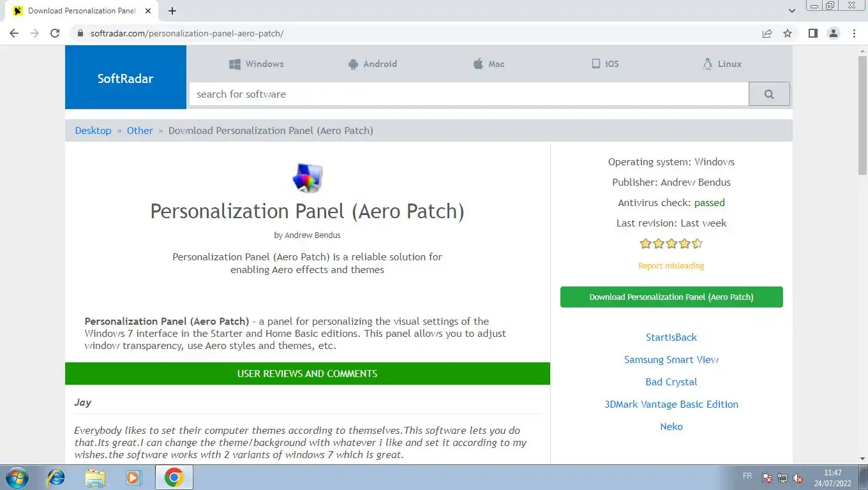The height and width of the screenshot is (490, 868).
Task: Click the Personalization Panel (Aero Patch) heading
Action: pos(308,211)
